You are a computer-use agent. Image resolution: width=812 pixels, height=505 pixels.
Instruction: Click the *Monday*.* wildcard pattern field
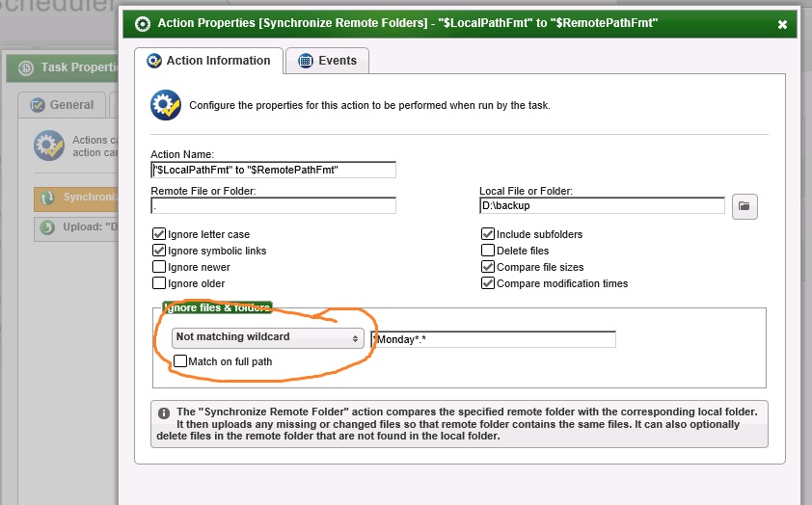click(x=494, y=339)
